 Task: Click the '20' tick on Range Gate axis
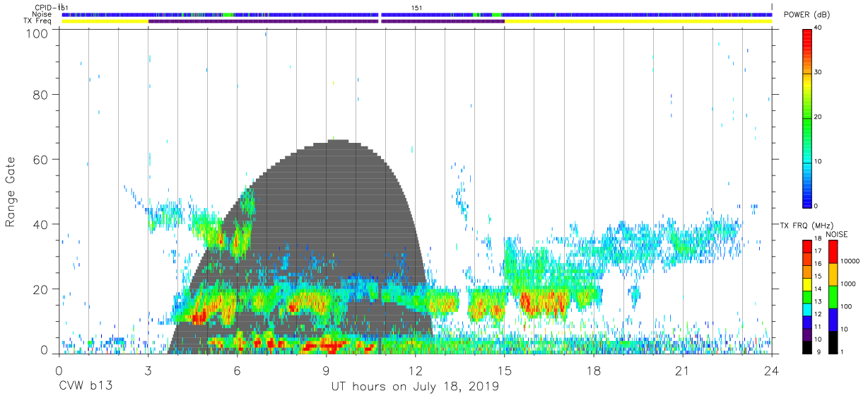(40, 289)
